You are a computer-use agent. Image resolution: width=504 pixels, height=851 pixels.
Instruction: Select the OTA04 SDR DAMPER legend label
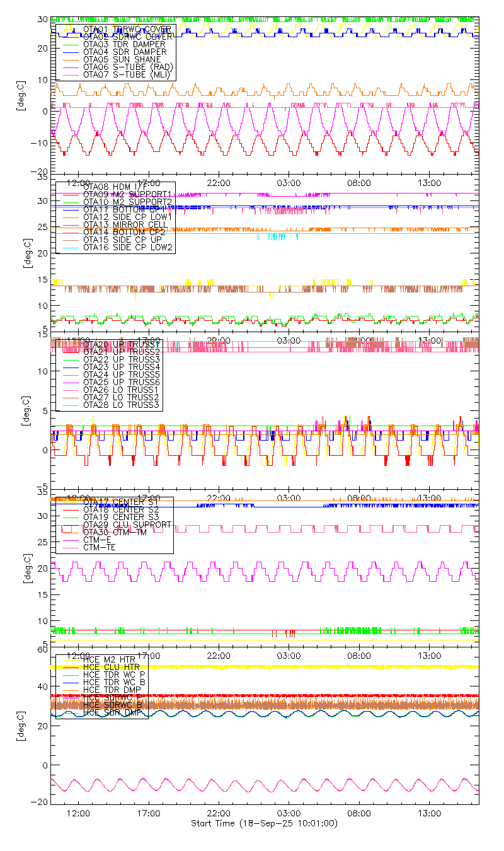click(124, 52)
